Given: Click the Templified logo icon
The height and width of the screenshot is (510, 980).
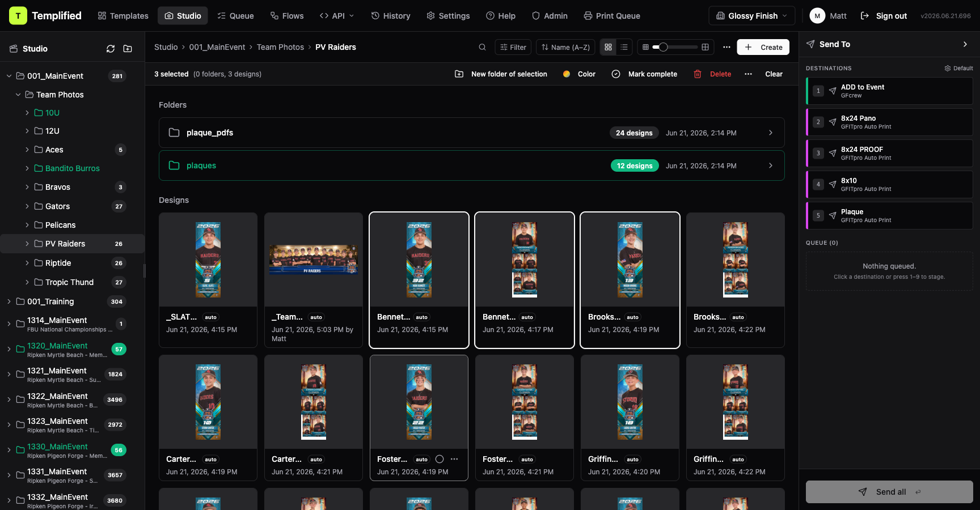Looking at the screenshot, I should (18, 16).
